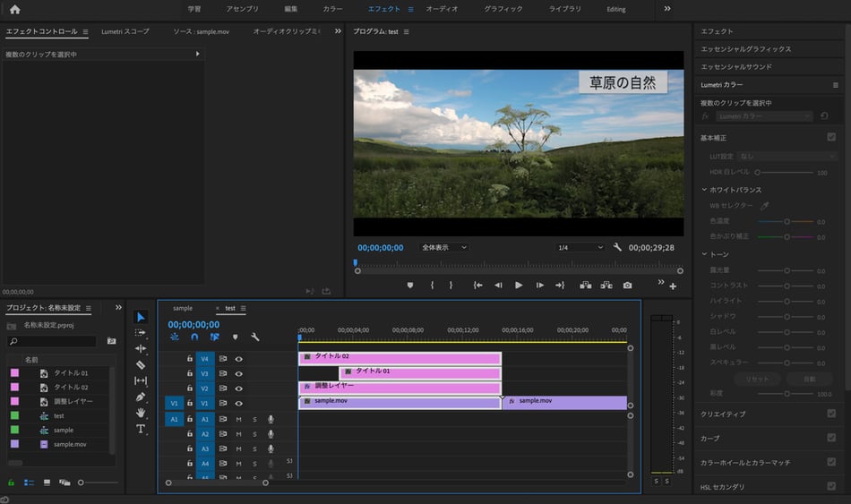Toggle V4 track visibility eye

[x=239, y=359]
